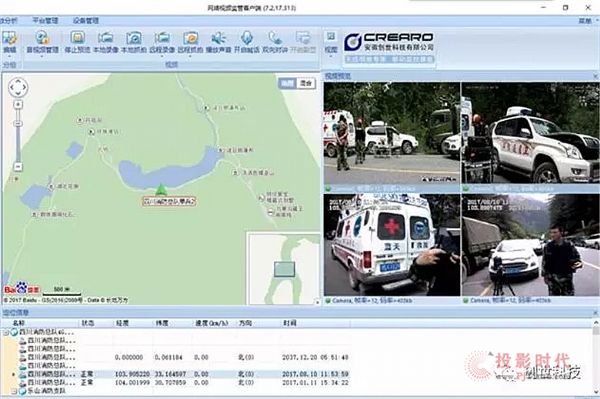Image resolution: width=600 pixels, height=399 pixels.
Task: Click the 乐山消防支队 tree entry
Action: (x=47, y=391)
